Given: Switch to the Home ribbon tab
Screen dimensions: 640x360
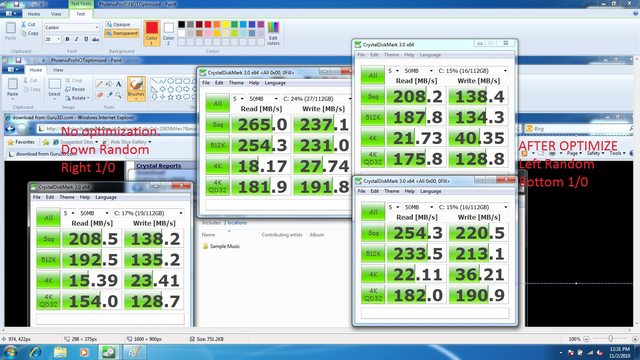Looking at the screenshot, I should point(33,14).
